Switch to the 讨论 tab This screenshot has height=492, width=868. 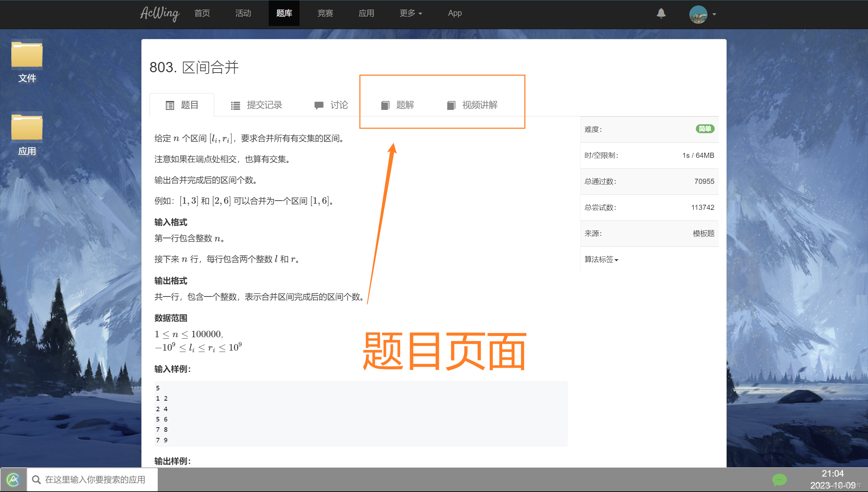pos(331,105)
